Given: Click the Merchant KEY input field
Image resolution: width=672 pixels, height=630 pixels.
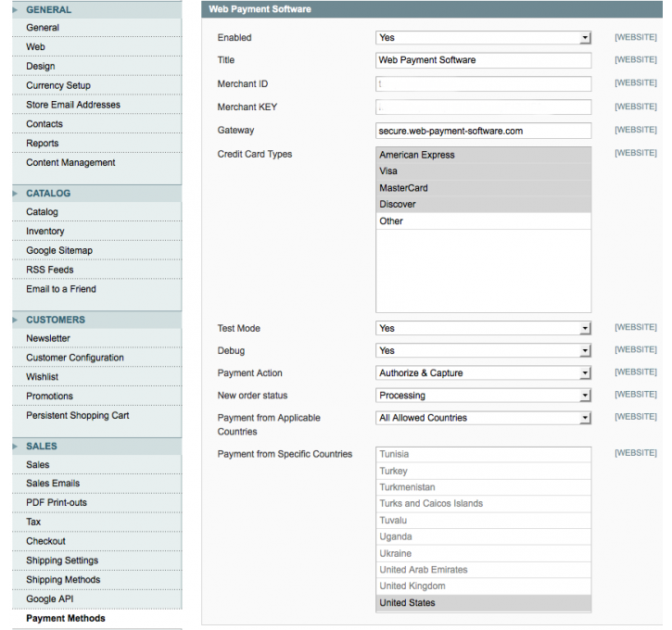Looking at the screenshot, I should click(484, 107).
